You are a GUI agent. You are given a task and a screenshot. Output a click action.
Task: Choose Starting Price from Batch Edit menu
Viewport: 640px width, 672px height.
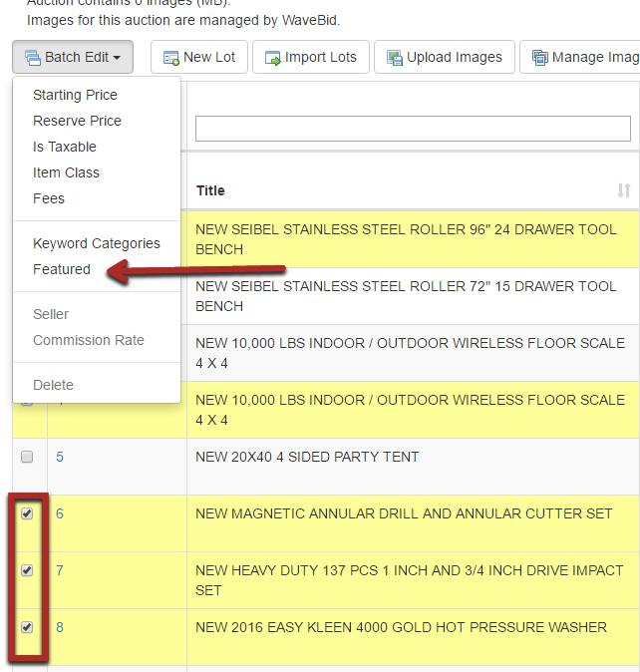tap(75, 95)
